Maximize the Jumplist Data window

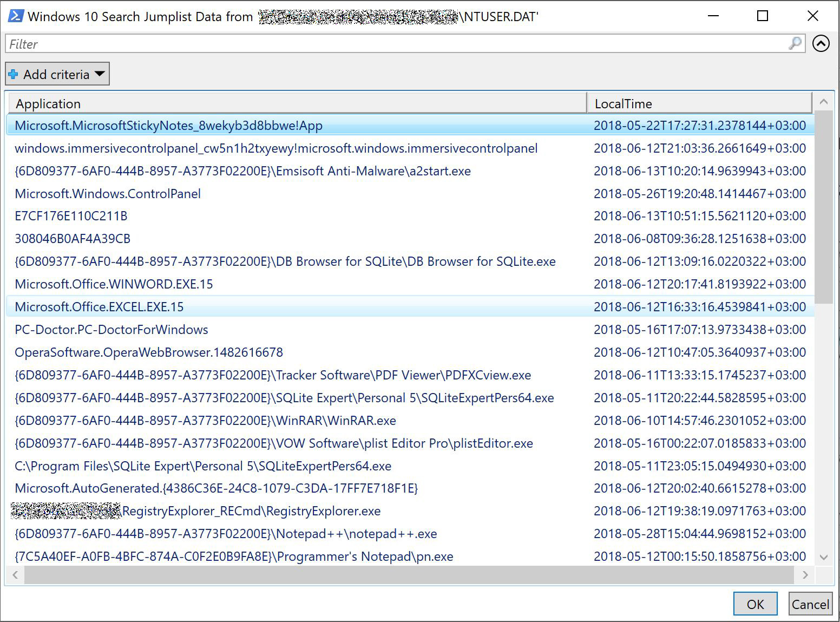pos(762,16)
